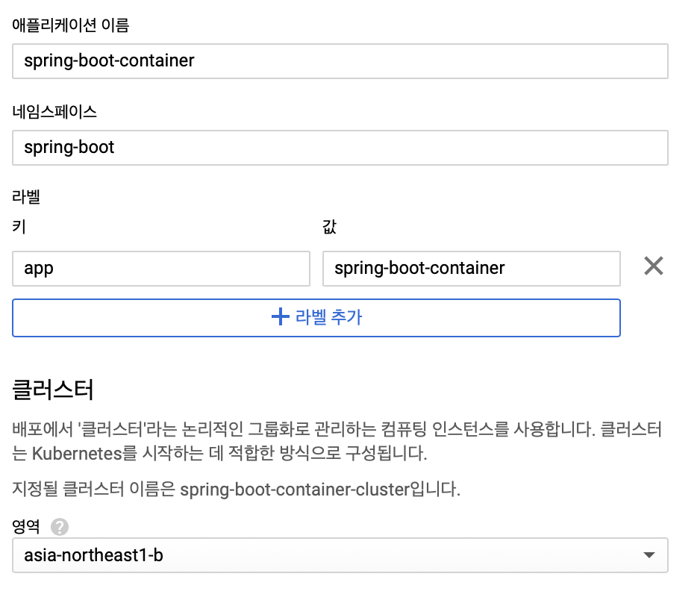This screenshot has height=600, width=700.
Task: Select the question mark icon near the zone label
Action: (59, 527)
